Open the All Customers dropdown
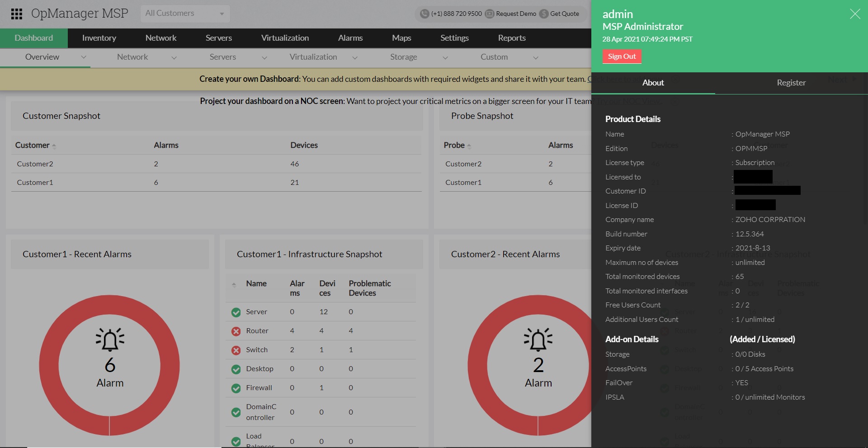This screenshot has width=868, height=448. point(185,14)
